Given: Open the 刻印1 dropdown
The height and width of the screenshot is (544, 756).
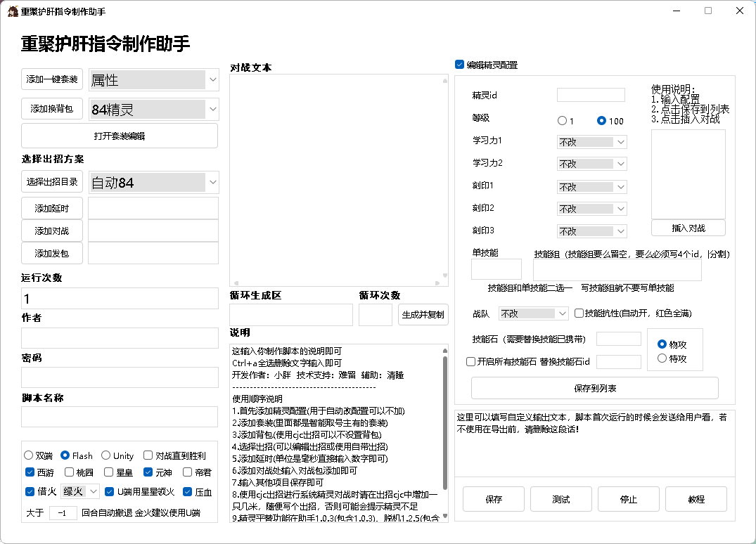Looking at the screenshot, I should (x=592, y=186).
